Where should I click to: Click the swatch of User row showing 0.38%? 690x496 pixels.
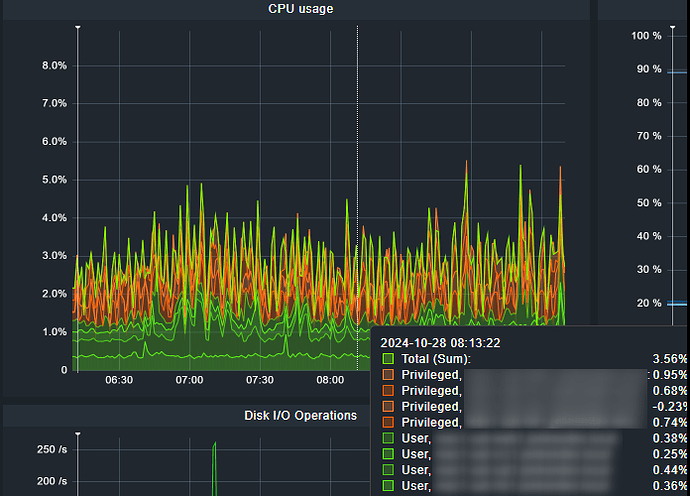(388, 437)
